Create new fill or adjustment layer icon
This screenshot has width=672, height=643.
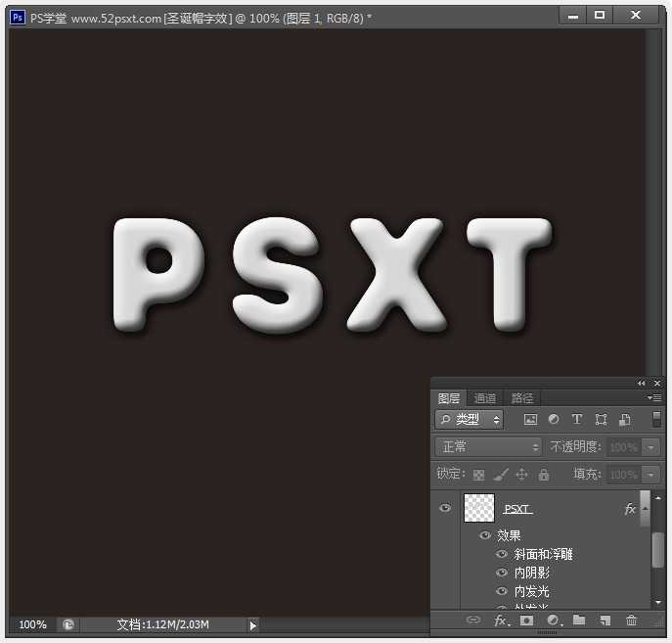pos(554,620)
